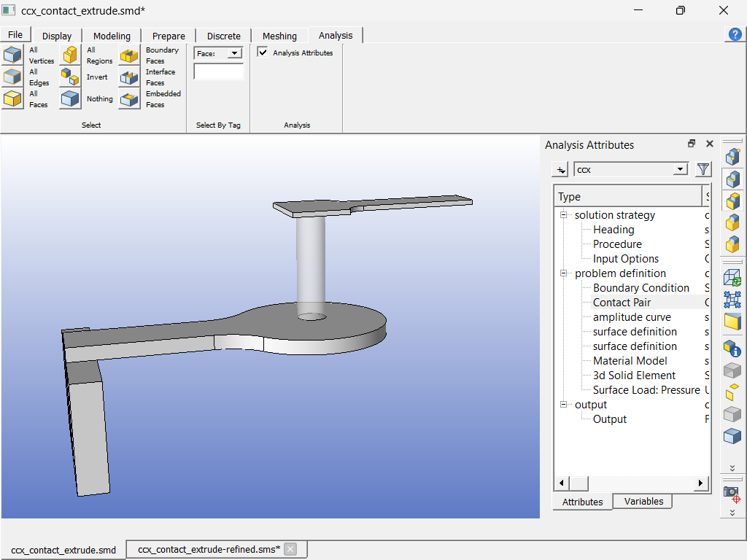Click the solid blue cube icon in right toolbar
Image resolution: width=747 pixels, height=560 pixels.
(x=732, y=436)
